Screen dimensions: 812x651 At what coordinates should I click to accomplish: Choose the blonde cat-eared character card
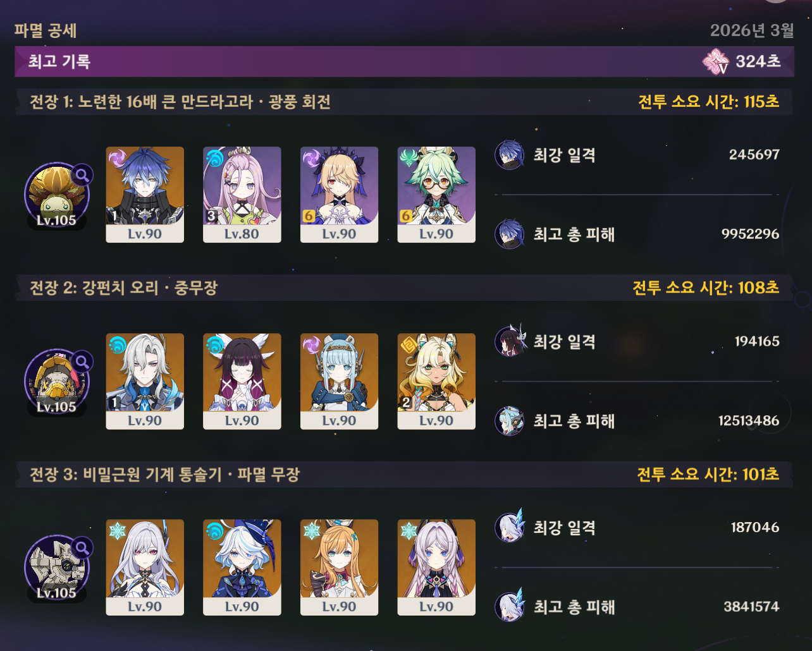pos(436,381)
